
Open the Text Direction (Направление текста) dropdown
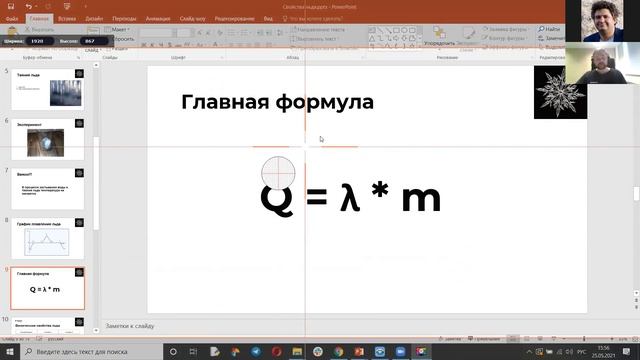318,29
